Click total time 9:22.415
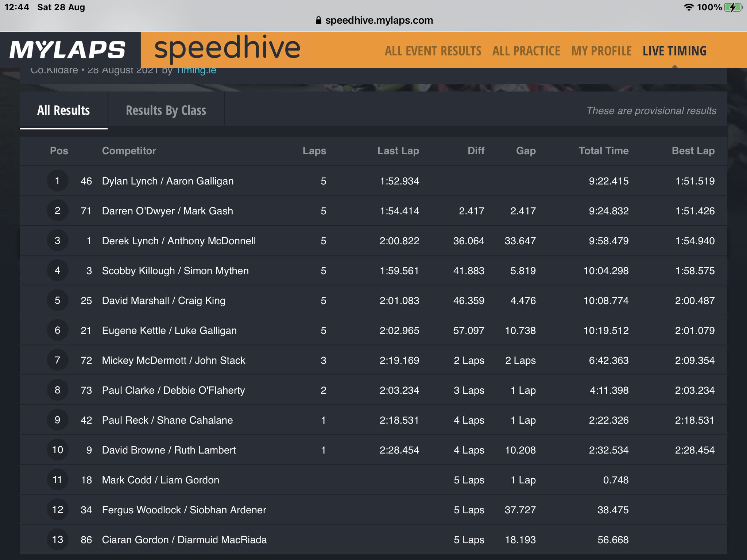Viewport: 747px width, 560px height. pos(608,181)
